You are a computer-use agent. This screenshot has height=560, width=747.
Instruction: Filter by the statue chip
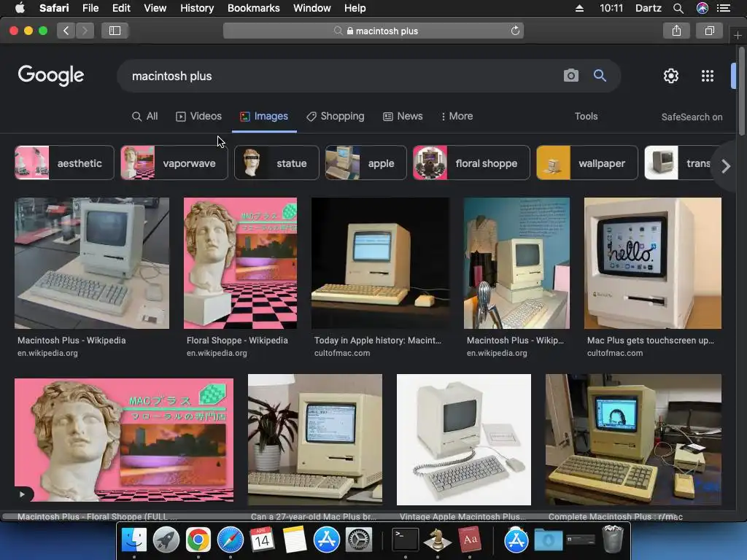pyautogui.click(x=276, y=163)
